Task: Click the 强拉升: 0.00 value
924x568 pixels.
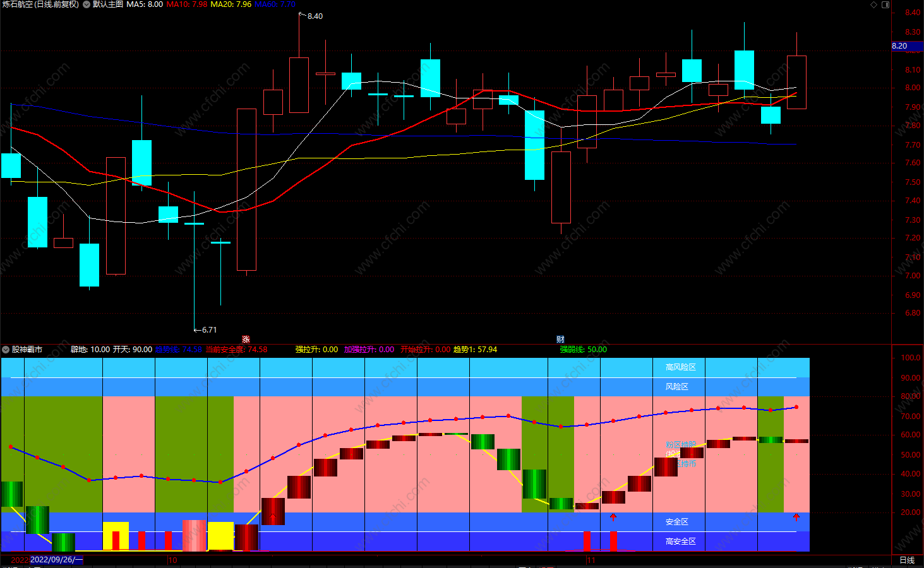Action: click(x=316, y=350)
